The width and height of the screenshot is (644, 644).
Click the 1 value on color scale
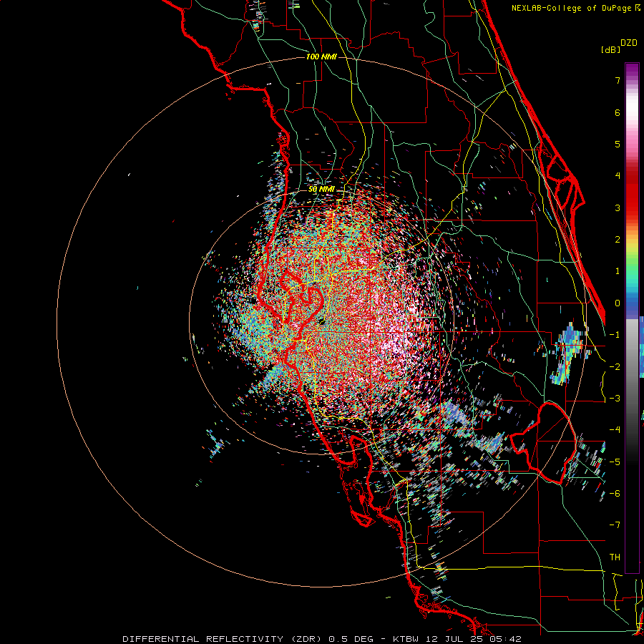click(x=618, y=271)
